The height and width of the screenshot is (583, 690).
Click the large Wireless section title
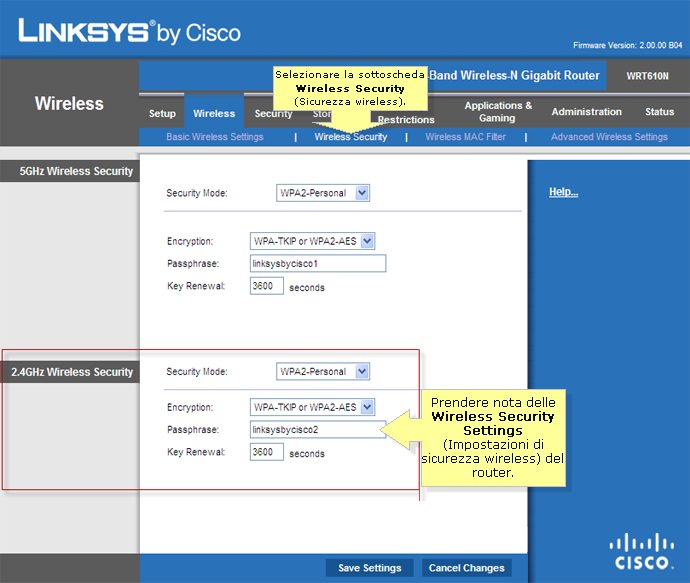69,104
